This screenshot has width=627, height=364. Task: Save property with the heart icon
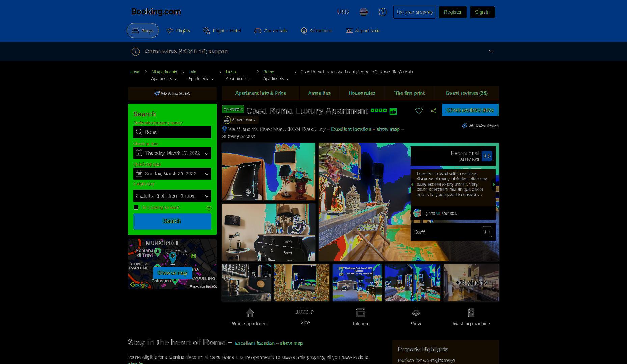pos(419,110)
